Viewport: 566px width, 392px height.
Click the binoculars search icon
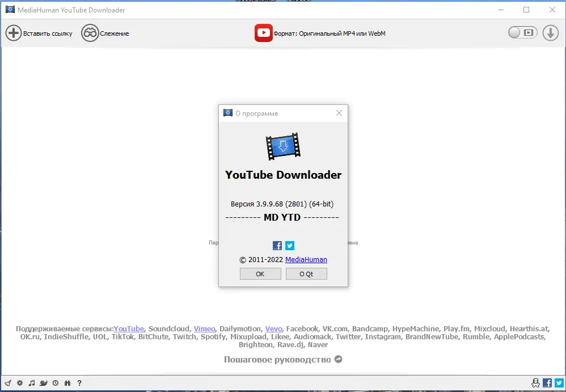pos(67,383)
